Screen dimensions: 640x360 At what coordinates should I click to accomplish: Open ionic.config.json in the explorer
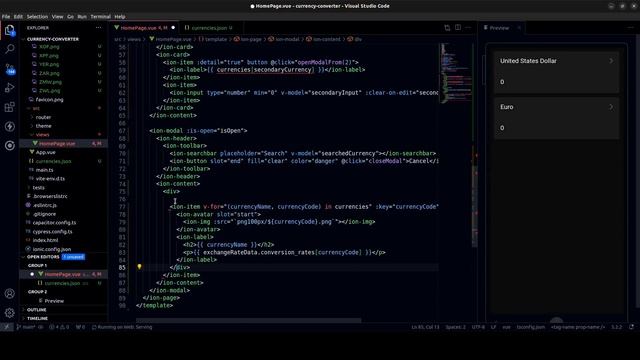click(51, 249)
